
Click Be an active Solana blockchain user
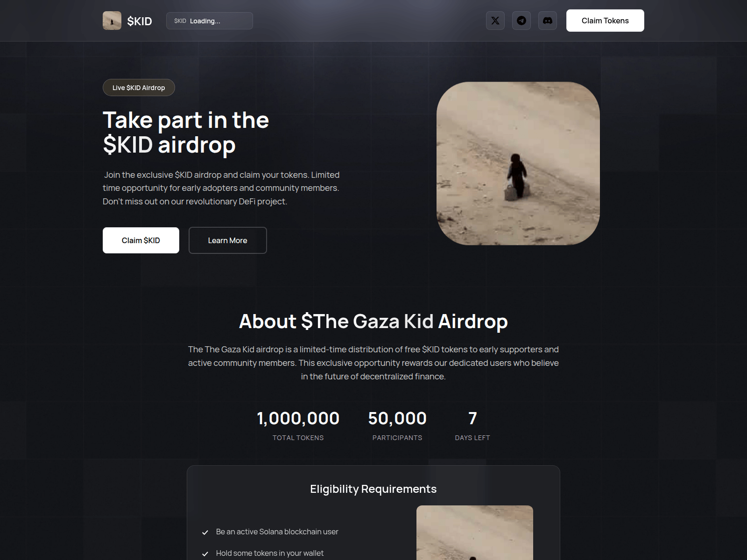(x=277, y=532)
